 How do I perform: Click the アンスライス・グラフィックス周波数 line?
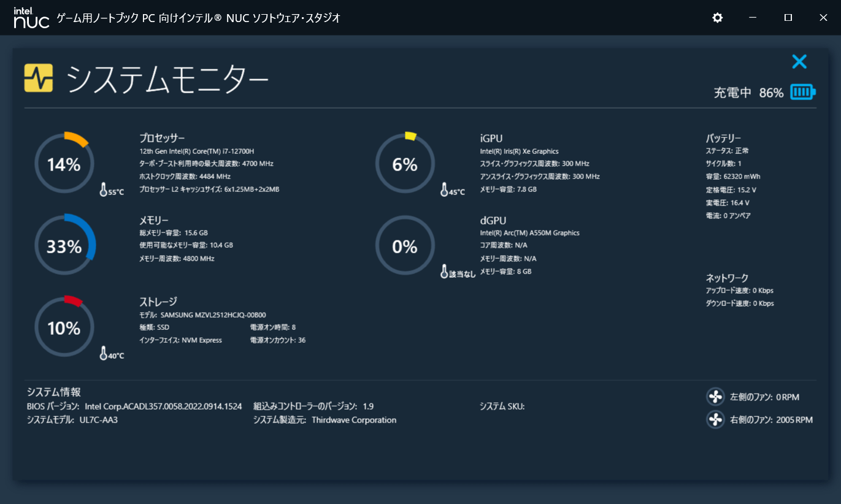pos(540,177)
